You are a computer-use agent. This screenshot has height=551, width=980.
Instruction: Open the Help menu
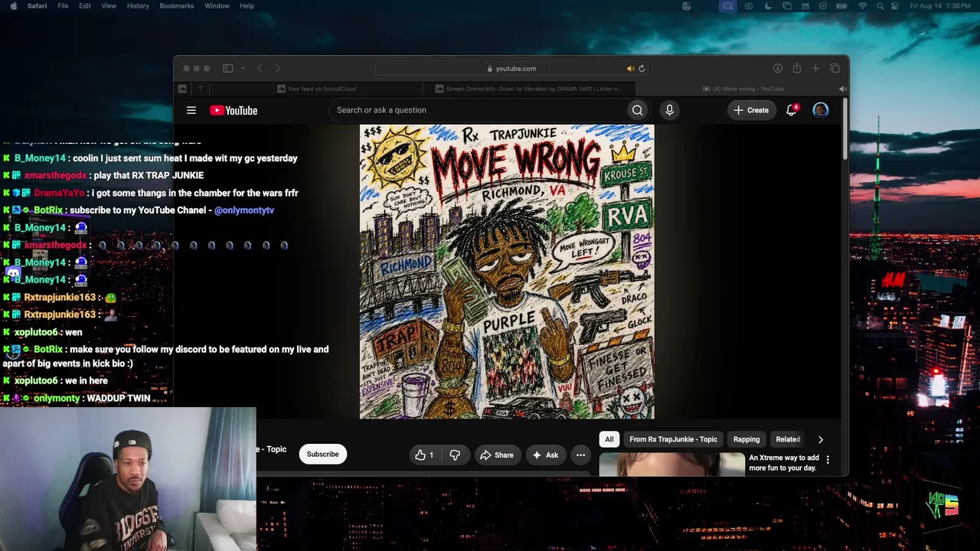coord(247,6)
